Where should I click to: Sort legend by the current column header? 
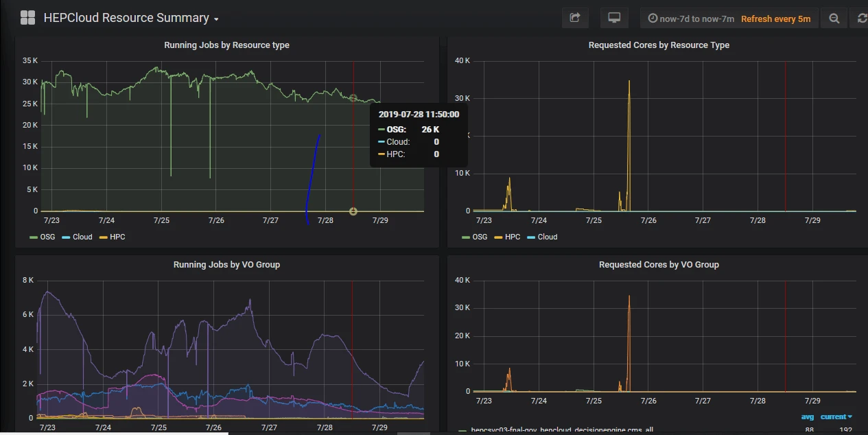(x=836, y=416)
